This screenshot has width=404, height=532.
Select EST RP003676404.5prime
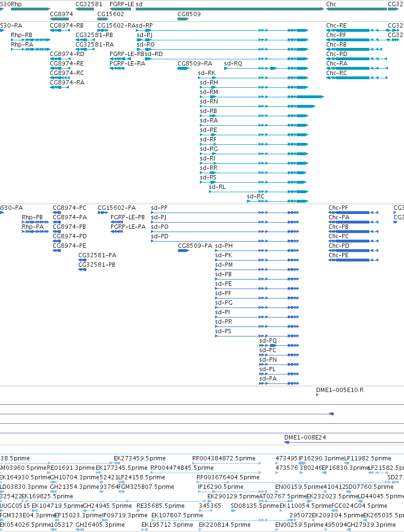[x=228, y=477]
